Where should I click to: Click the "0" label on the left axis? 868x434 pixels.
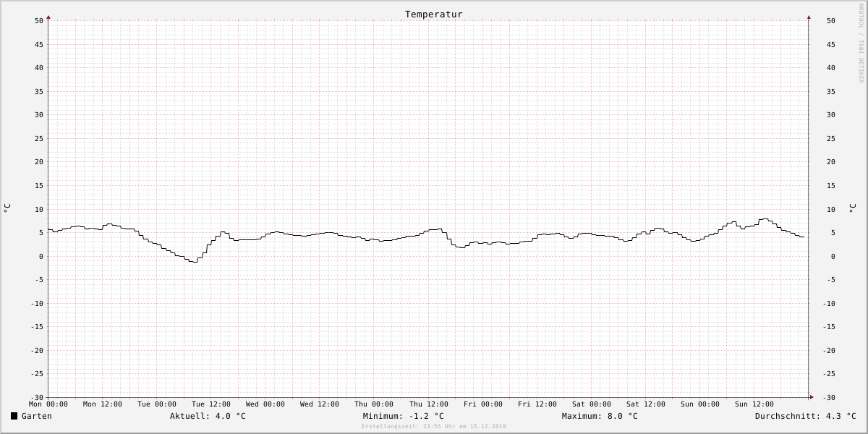click(x=41, y=256)
